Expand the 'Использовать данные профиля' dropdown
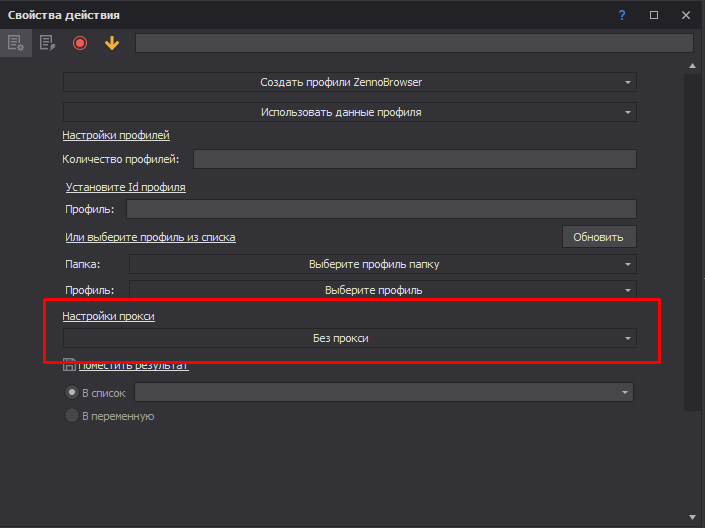The height and width of the screenshot is (528, 705). pyautogui.click(x=349, y=112)
